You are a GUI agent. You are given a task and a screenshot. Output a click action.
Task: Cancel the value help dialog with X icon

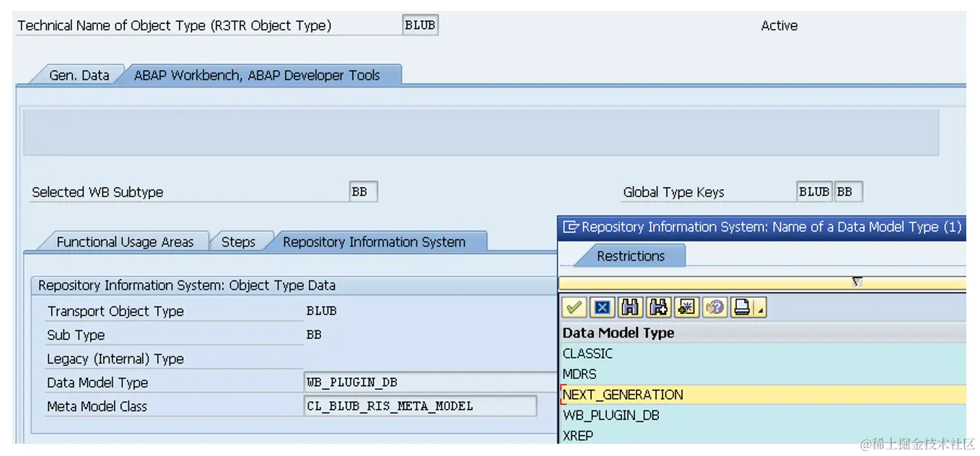coord(602,308)
